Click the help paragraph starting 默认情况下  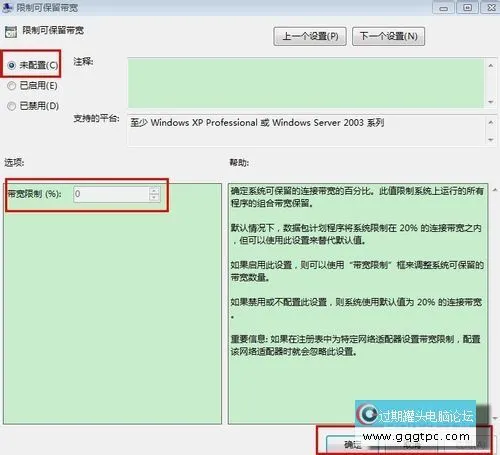pyautogui.click(x=356, y=234)
